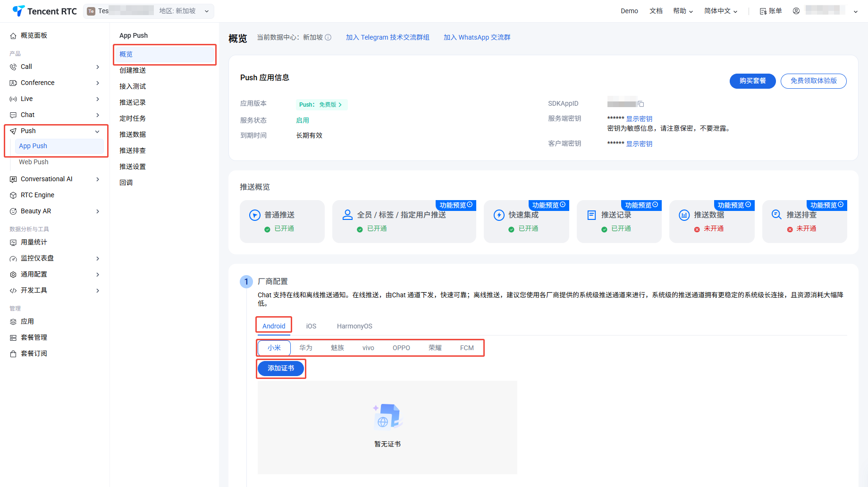Click the 应用 layers icon
This screenshot has height=487, width=868.
13,322
